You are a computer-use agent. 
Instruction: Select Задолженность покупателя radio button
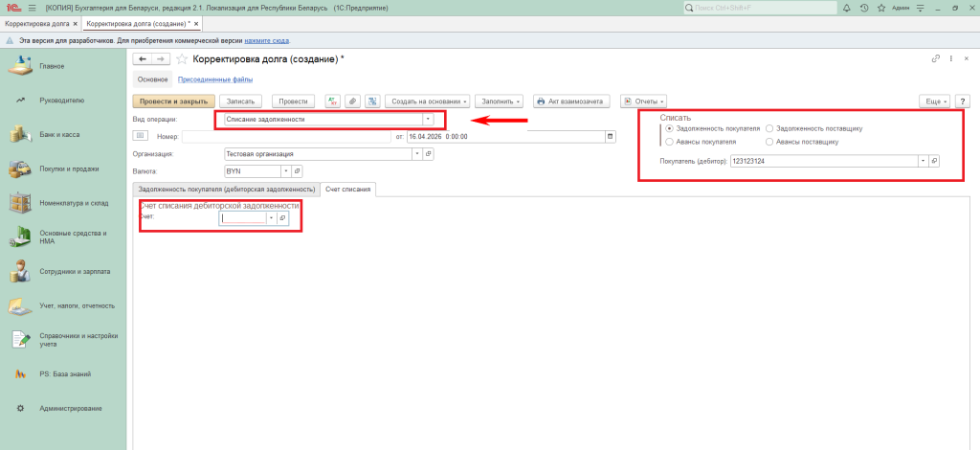[668, 127]
